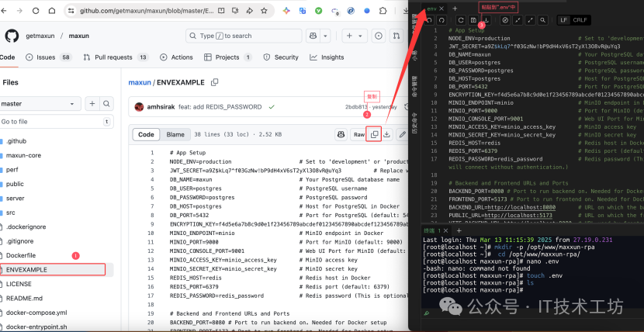Open the .github folder in tree
644x332 pixels.
pyautogui.click(x=16, y=140)
